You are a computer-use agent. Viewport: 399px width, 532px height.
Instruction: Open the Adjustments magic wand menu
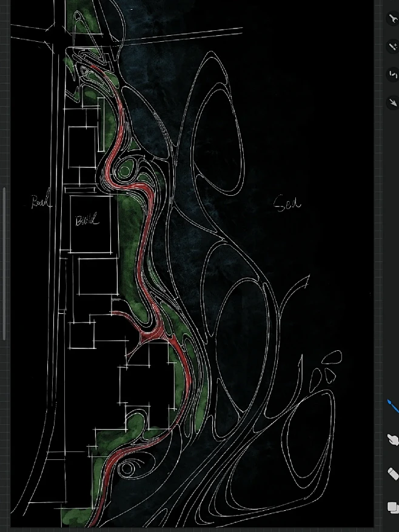(392, 46)
